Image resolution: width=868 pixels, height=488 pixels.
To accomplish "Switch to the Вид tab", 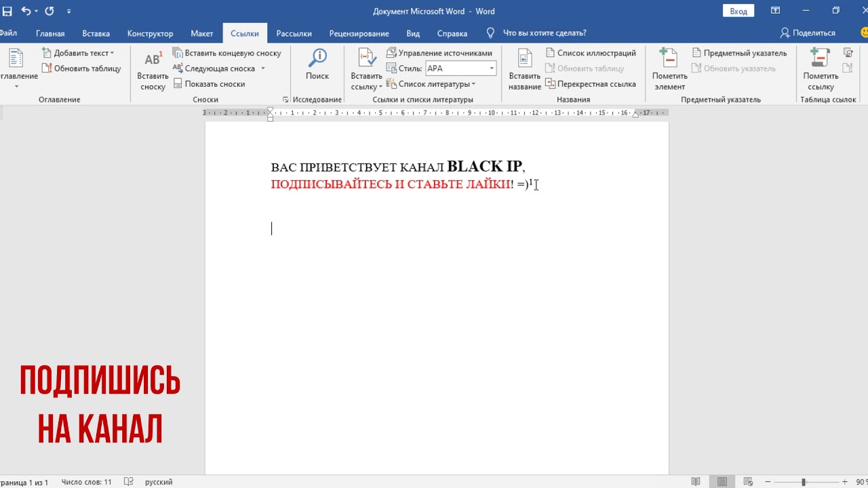I will click(x=413, y=33).
